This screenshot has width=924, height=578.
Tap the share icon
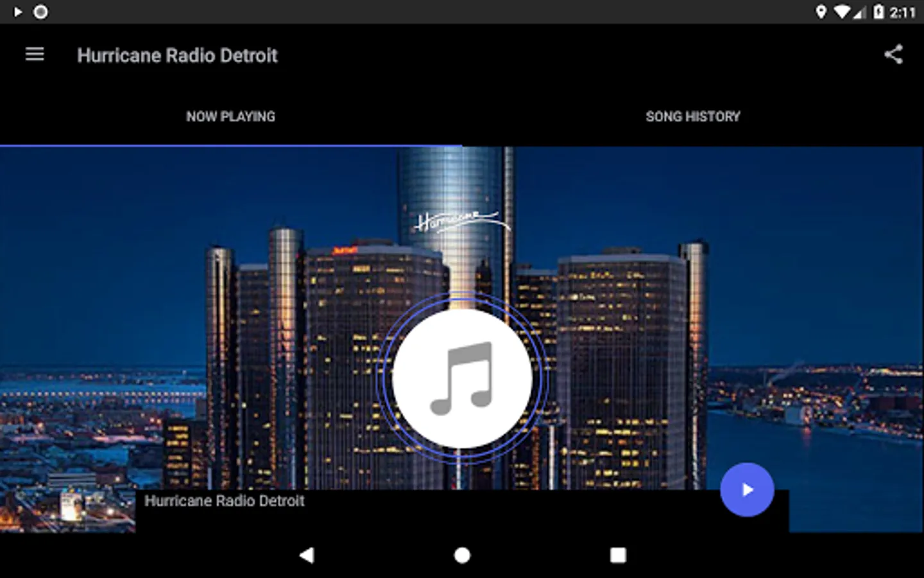click(x=893, y=55)
